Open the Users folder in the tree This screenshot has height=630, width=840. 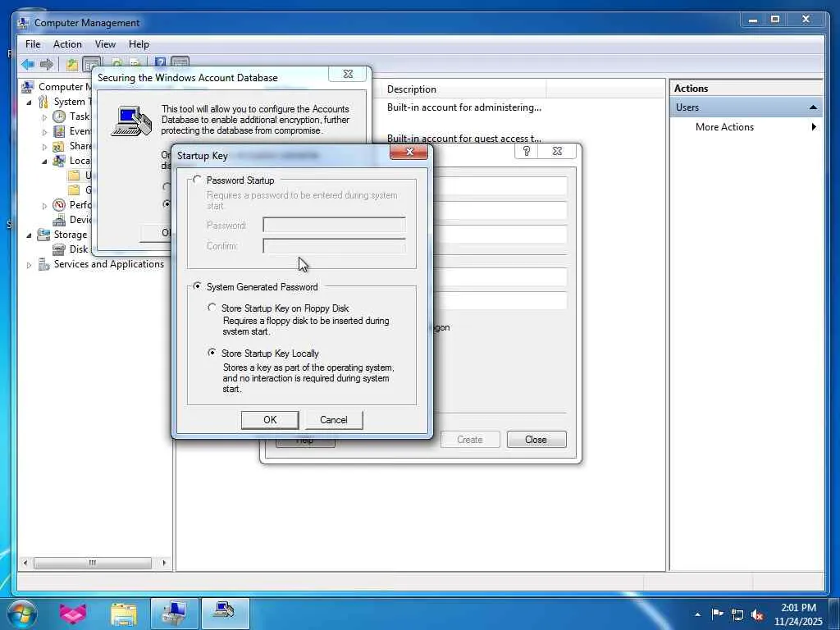tap(75, 176)
